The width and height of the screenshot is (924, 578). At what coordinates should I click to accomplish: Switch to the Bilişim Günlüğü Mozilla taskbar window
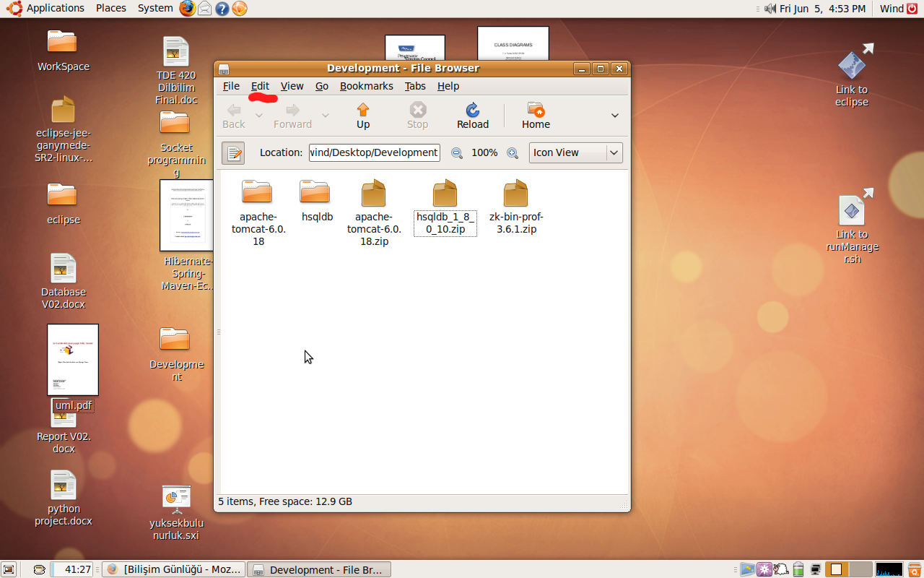tap(173, 569)
